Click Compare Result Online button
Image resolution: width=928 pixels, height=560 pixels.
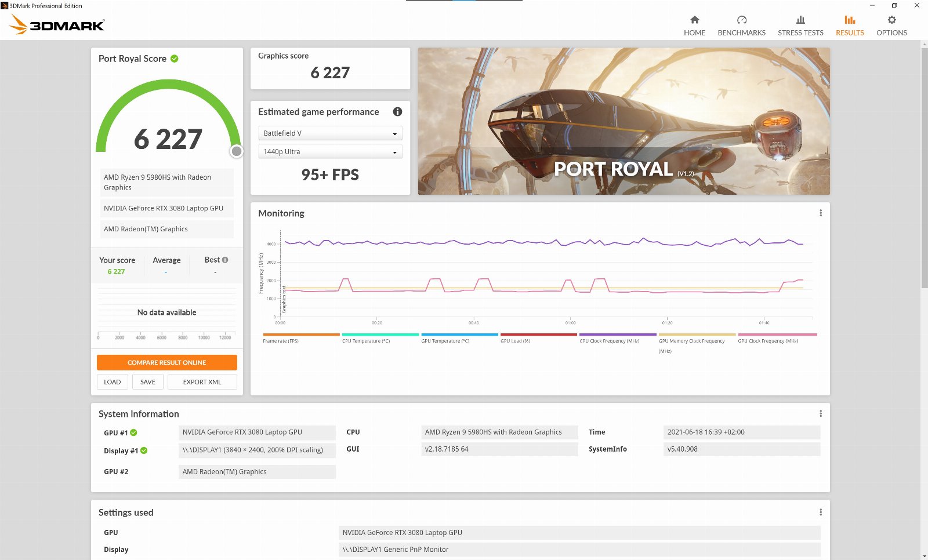(x=167, y=362)
